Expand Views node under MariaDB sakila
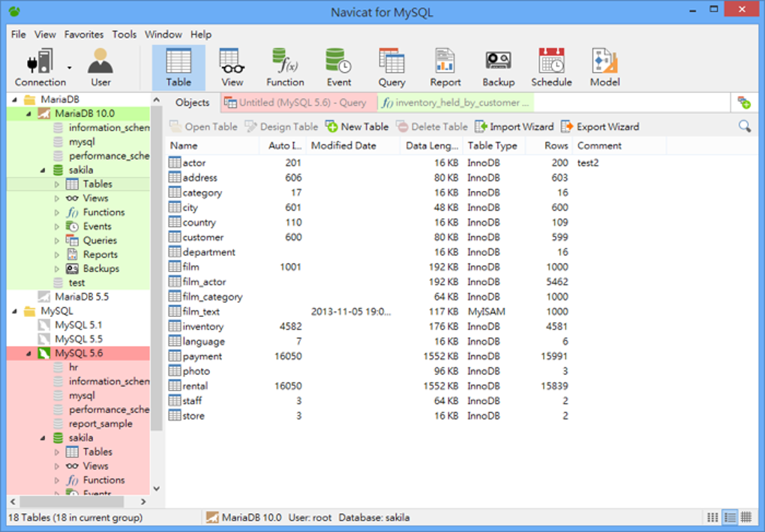 click(x=56, y=199)
